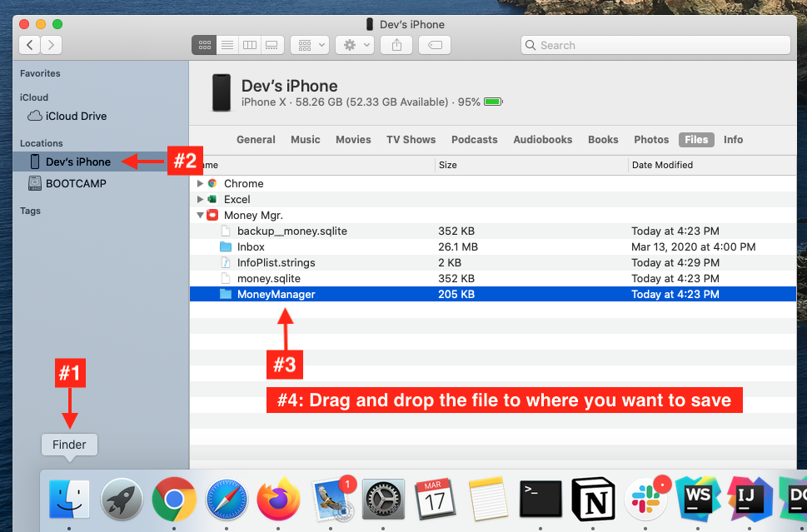Click the Share toolbar button
The image size is (807, 532).
click(x=396, y=45)
